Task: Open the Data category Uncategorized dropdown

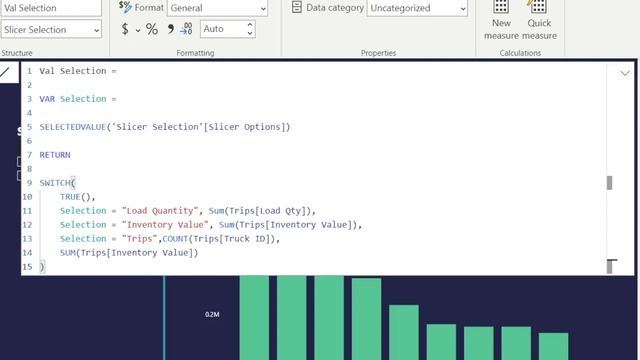Action: 417,8
